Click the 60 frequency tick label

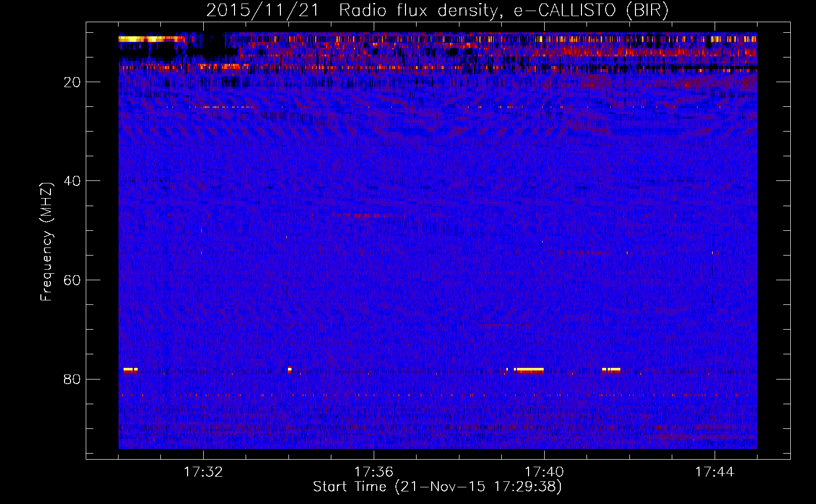coord(73,280)
